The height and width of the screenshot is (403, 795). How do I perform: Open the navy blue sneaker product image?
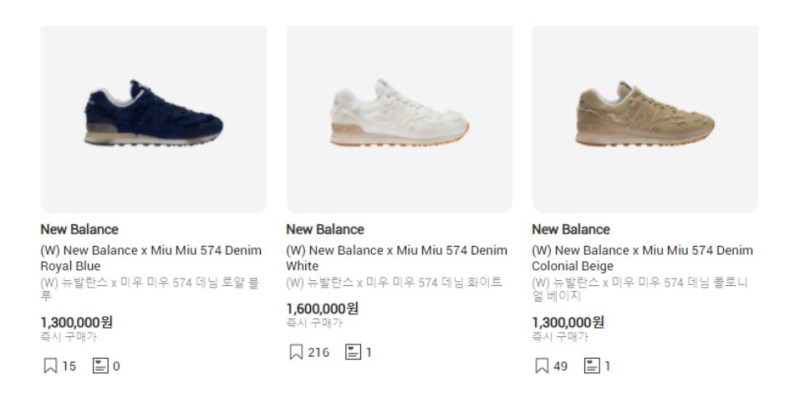pyautogui.click(x=154, y=119)
